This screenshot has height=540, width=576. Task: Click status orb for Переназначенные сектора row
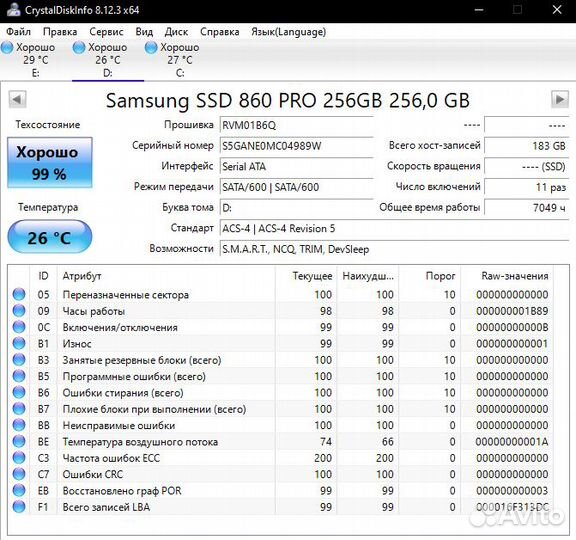point(19,294)
